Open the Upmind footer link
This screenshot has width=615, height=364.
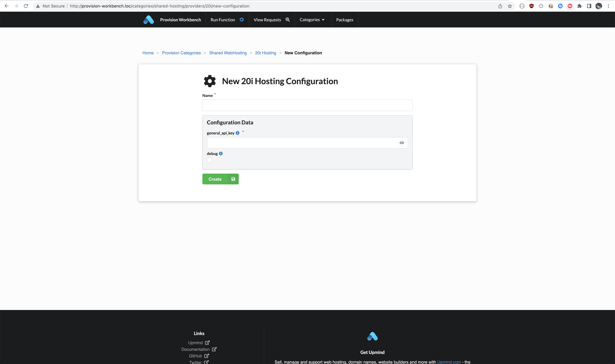[x=199, y=343]
